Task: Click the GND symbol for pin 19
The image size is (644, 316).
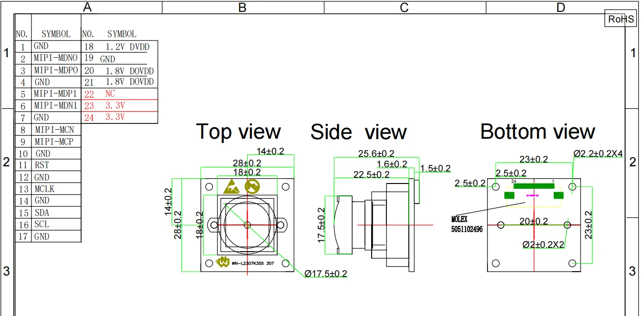Action: (107, 59)
